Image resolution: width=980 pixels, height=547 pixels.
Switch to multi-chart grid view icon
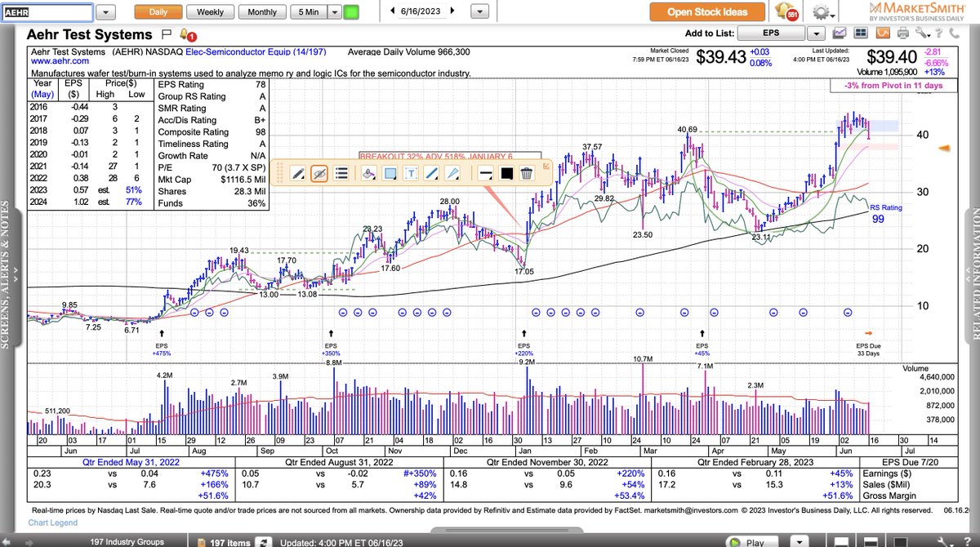[x=861, y=33]
